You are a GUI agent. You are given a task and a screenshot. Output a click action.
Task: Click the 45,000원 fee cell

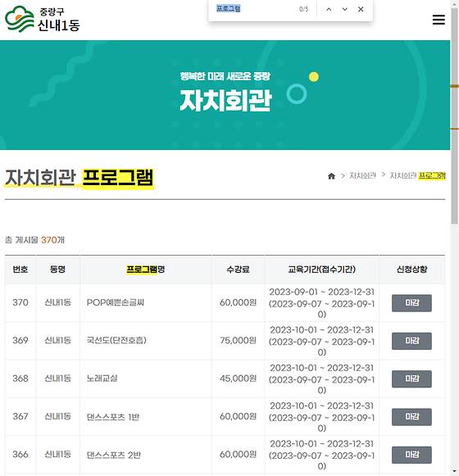coord(239,379)
